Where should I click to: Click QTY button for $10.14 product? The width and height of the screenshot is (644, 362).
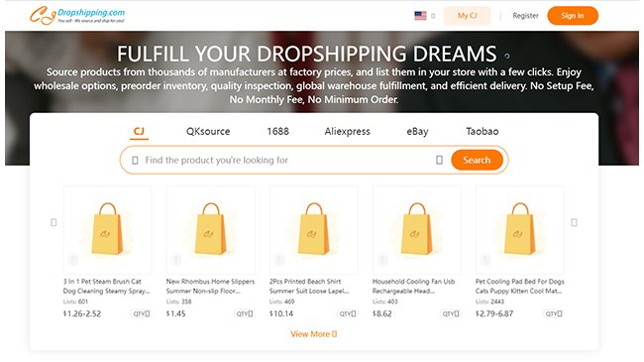348,313
